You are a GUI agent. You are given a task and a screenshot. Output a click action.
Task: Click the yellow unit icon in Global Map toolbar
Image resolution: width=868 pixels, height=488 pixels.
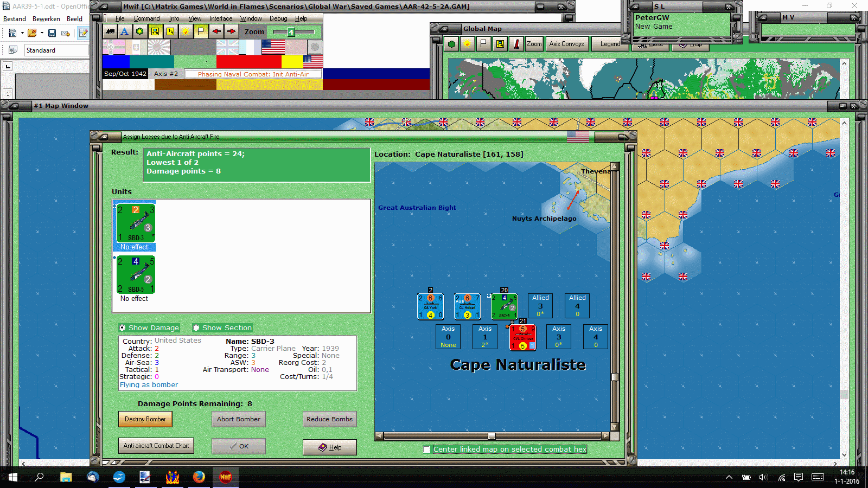tap(500, 44)
